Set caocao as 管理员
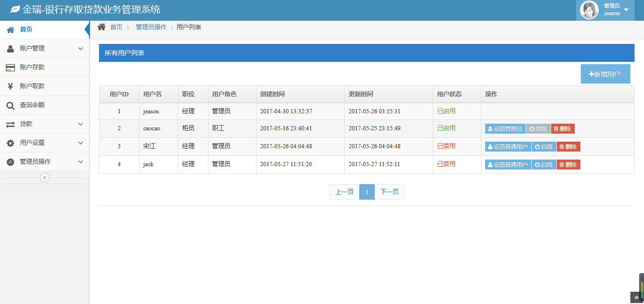The width and height of the screenshot is (644, 304). pyautogui.click(x=505, y=129)
